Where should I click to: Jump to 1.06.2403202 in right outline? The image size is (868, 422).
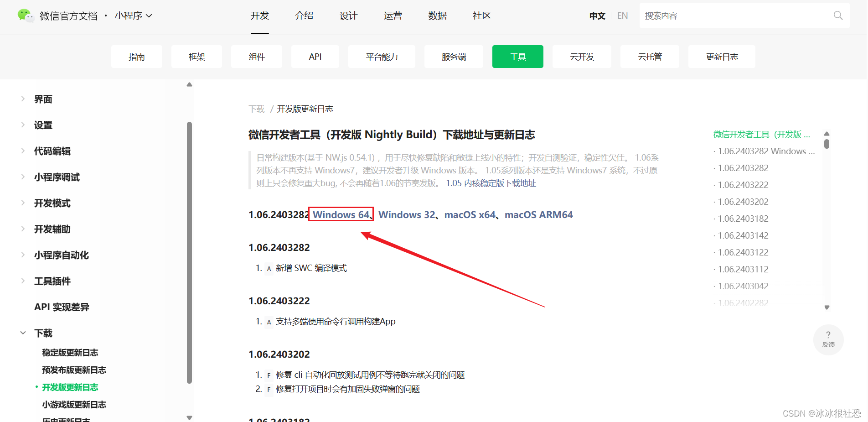(x=743, y=202)
